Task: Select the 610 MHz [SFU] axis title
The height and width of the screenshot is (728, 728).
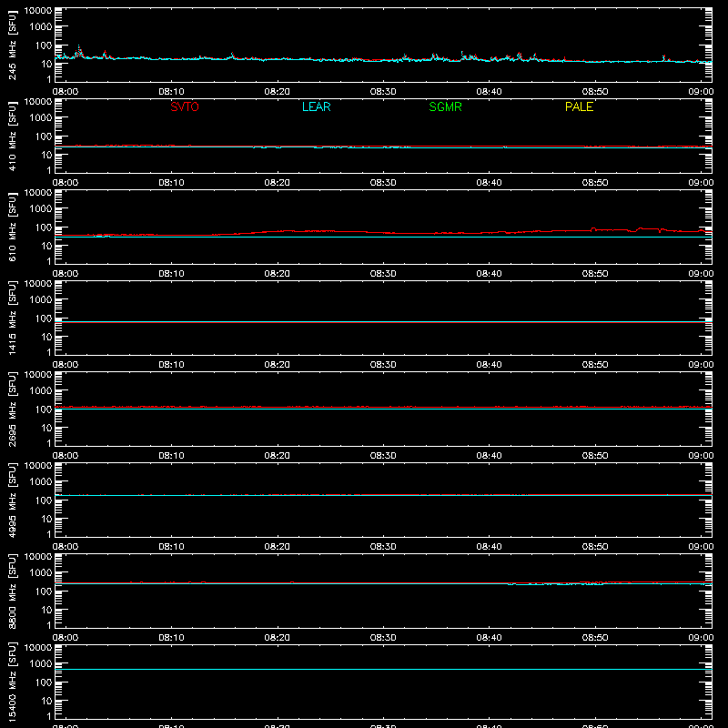Action: click(13, 227)
